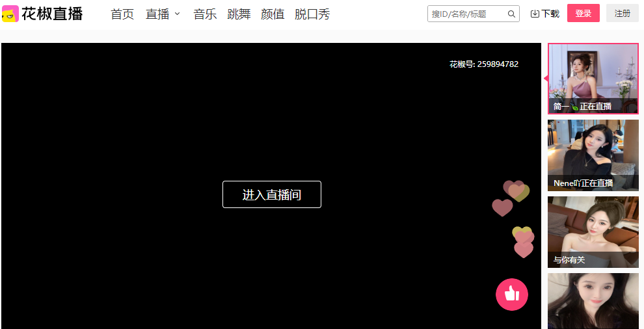
Task: Go to the 跳舞 category
Action: [239, 14]
